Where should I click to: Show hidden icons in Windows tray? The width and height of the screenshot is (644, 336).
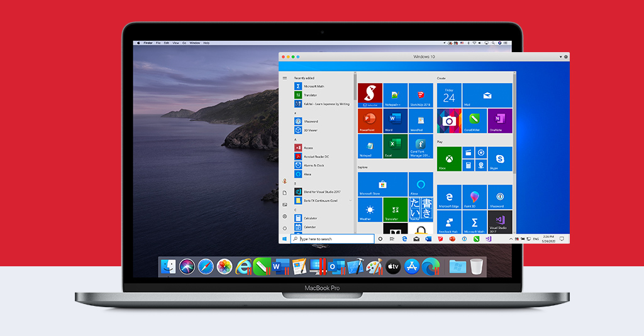[x=511, y=239]
